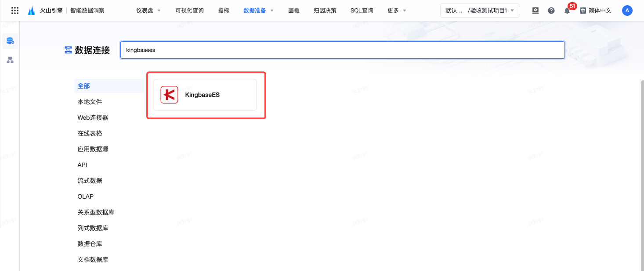644x271 pixels.
Task: Expand the 数据准备 dropdown arrow
Action: [272, 11]
